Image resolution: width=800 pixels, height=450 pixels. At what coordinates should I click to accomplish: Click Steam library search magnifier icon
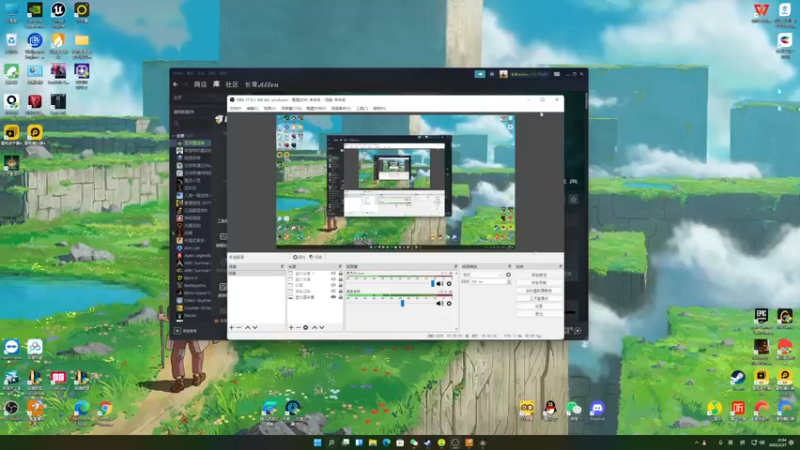177,123
